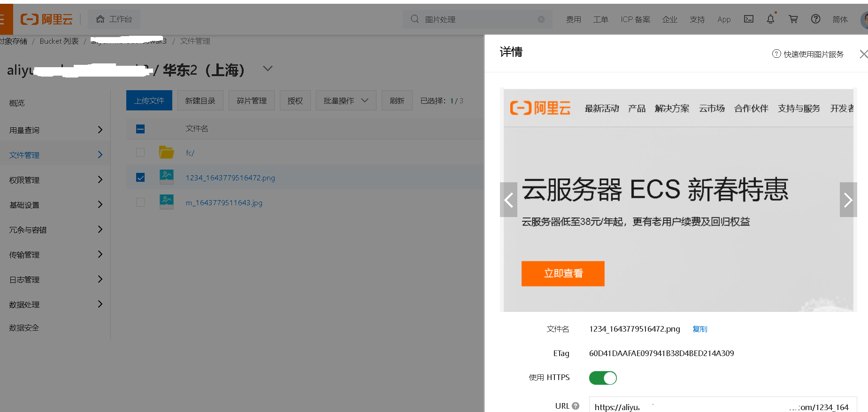Clear the search box with the x icon

tap(541, 19)
